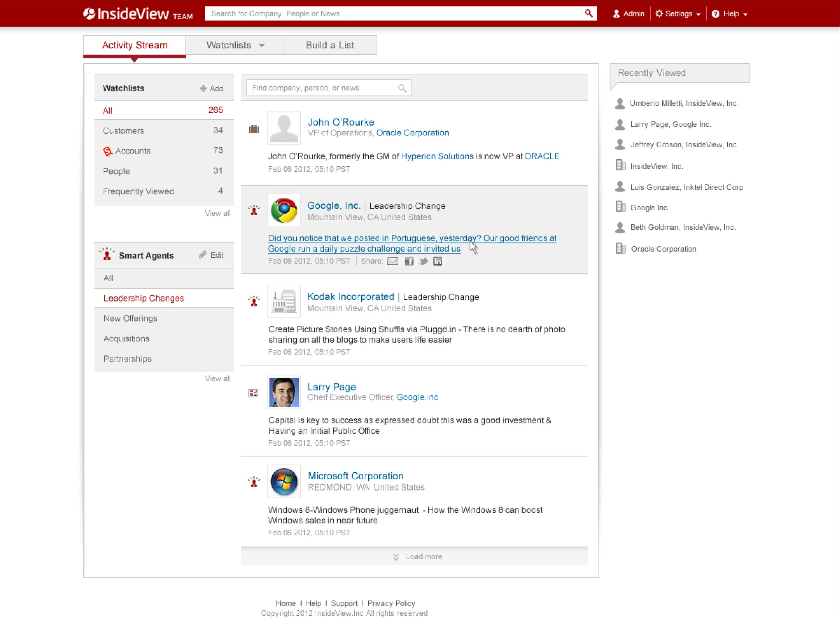Share Google post on Twitter
840x618 pixels.
[x=423, y=261]
